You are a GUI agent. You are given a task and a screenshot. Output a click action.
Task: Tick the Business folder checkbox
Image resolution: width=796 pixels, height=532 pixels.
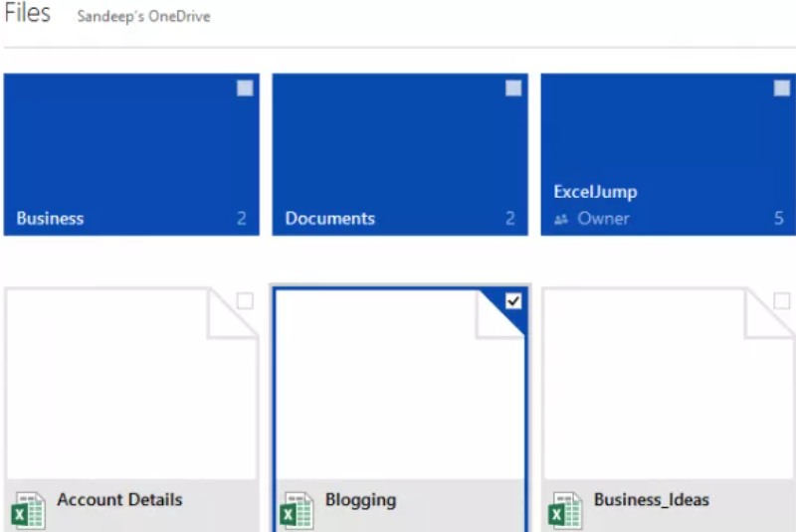(245, 89)
